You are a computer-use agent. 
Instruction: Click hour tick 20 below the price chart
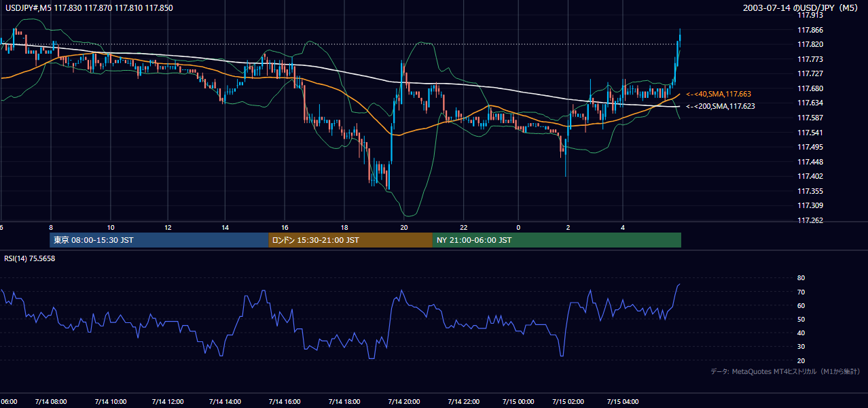click(x=404, y=227)
